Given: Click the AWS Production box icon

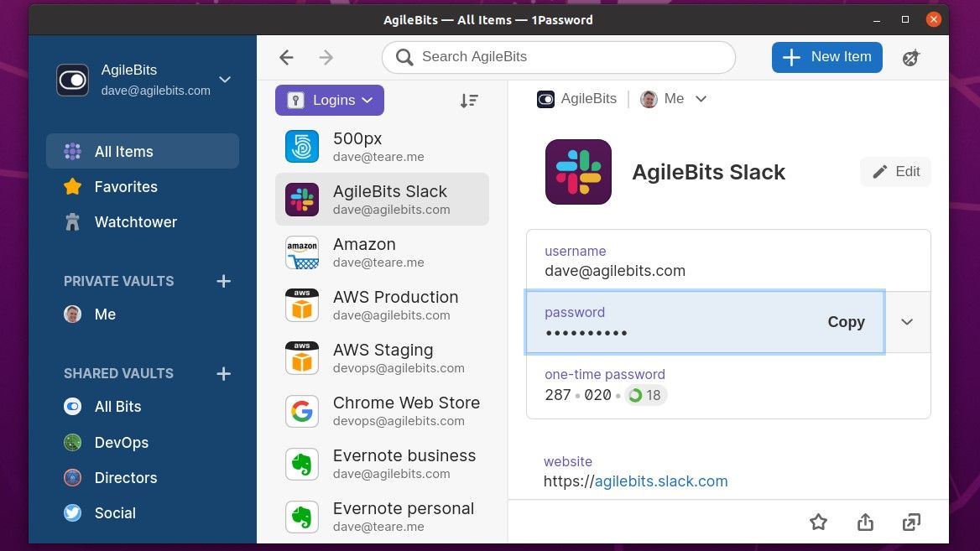Looking at the screenshot, I should (x=302, y=305).
